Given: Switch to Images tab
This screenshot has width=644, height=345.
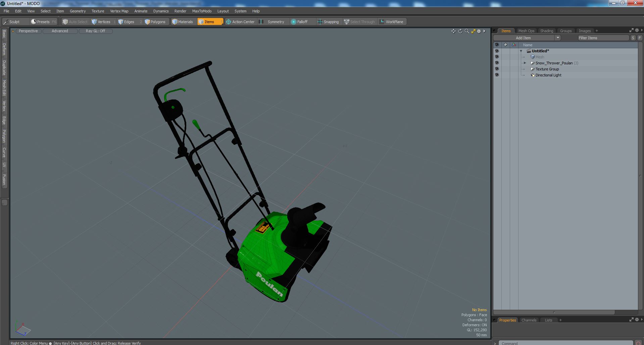Looking at the screenshot, I should (585, 31).
